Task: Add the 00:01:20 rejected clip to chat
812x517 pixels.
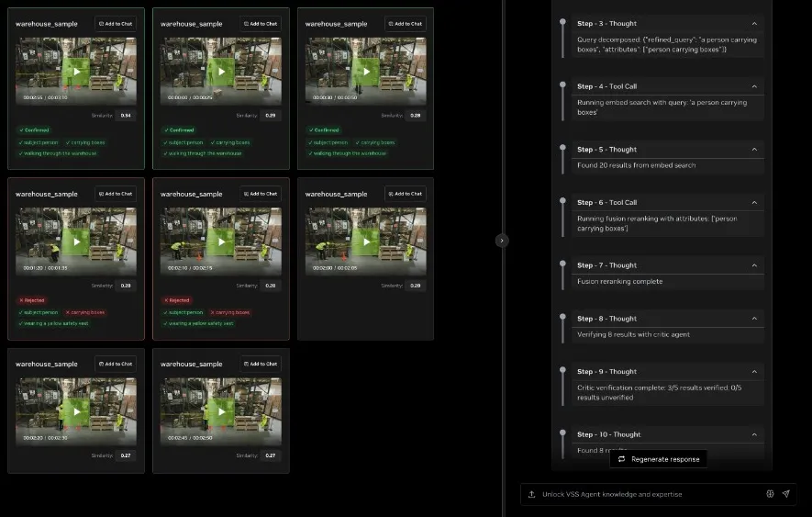Action: 116,194
